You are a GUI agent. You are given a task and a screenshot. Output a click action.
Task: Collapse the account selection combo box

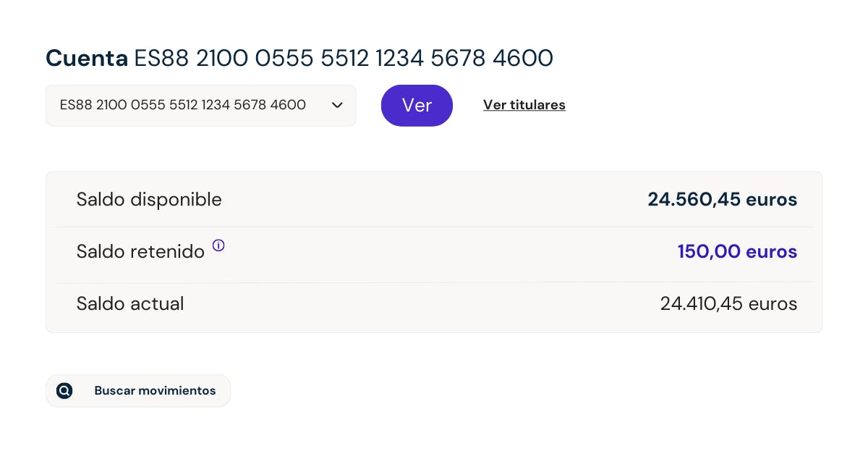click(200, 105)
